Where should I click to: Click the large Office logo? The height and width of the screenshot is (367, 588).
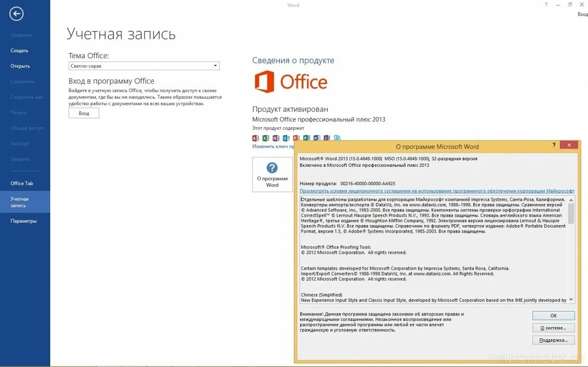(290, 81)
